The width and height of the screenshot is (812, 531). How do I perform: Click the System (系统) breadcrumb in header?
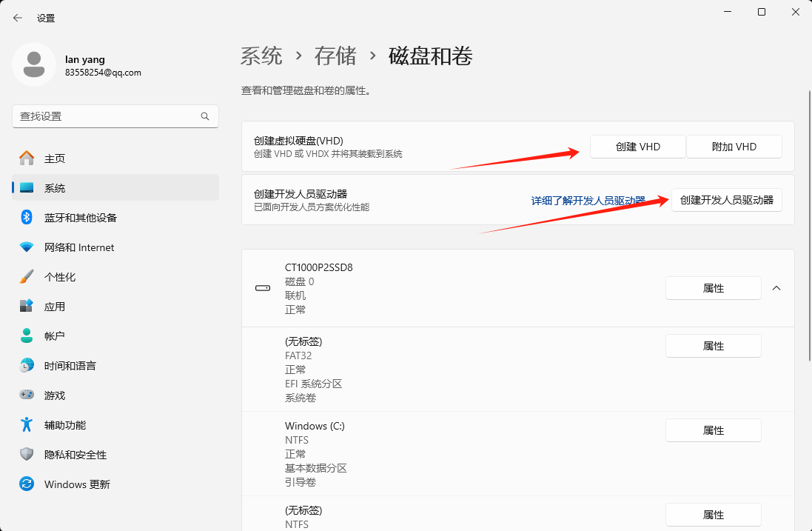point(261,56)
